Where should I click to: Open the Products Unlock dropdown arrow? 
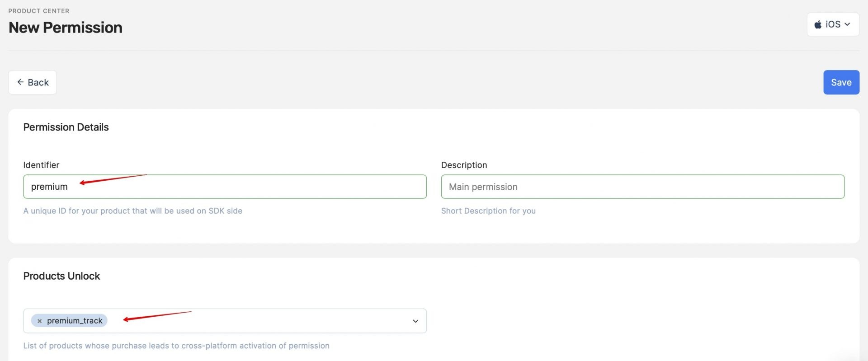tap(415, 321)
